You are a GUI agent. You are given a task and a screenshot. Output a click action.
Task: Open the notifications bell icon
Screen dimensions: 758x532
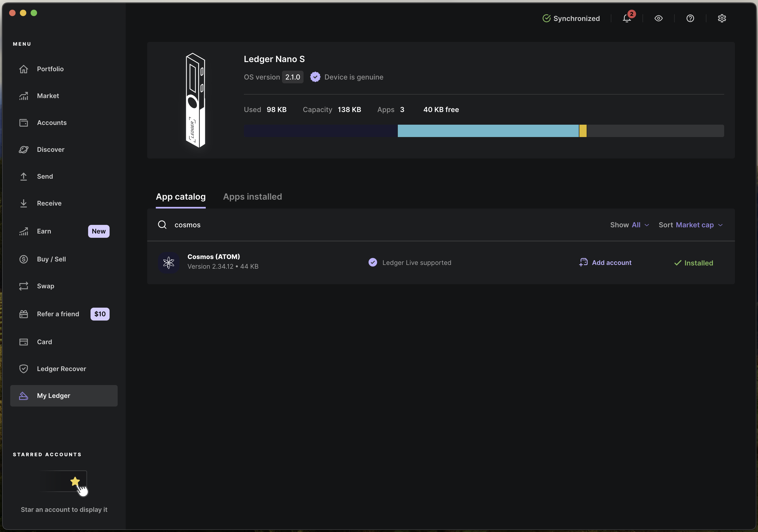[x=627, y=19]
